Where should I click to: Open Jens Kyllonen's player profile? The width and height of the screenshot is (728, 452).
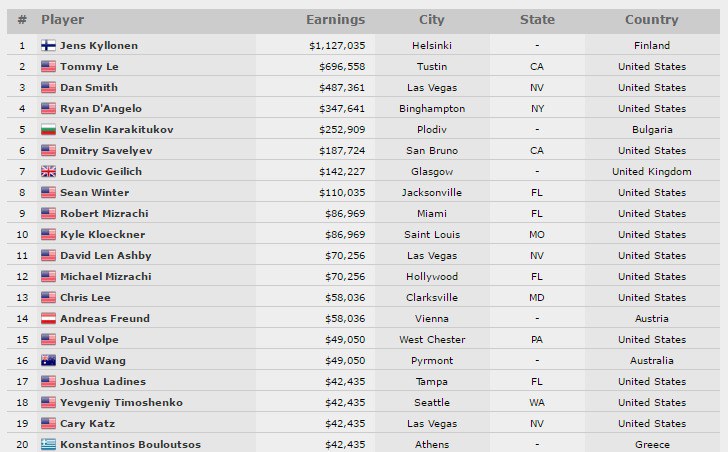click(x=97, y=46)
